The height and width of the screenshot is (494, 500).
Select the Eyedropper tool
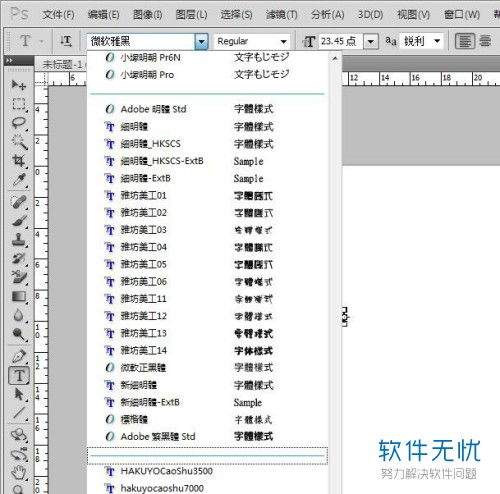[x=19, y=180]
